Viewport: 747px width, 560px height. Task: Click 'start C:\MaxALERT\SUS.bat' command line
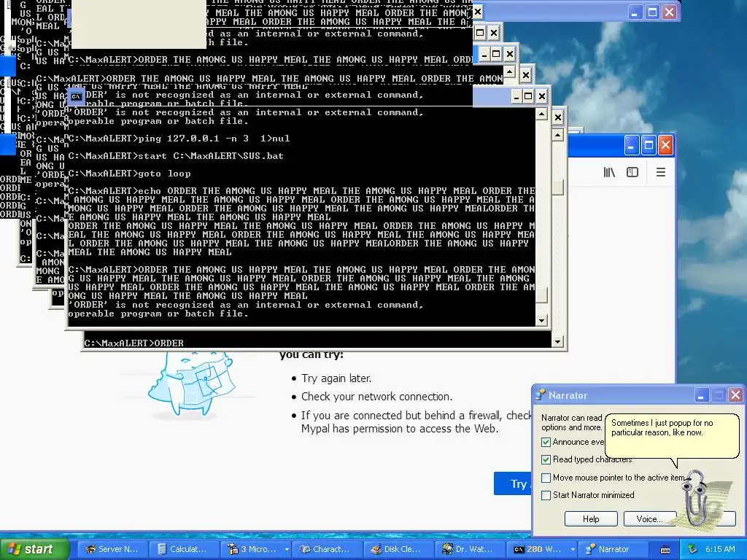pyautogui.click(x=176, y=156)
